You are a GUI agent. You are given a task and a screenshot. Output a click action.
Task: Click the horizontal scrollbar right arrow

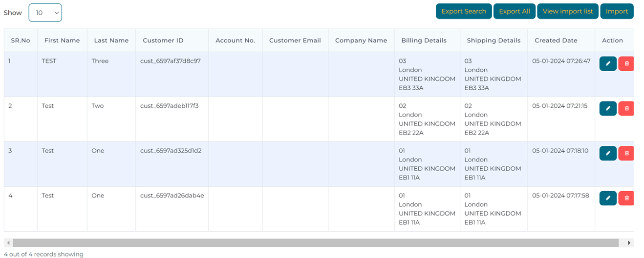629,242
